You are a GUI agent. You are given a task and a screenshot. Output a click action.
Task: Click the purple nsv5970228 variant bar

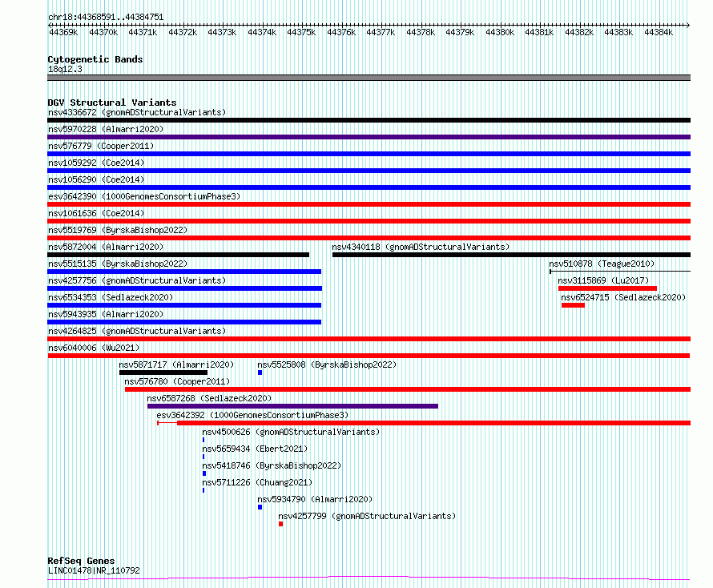click(369, 137)
